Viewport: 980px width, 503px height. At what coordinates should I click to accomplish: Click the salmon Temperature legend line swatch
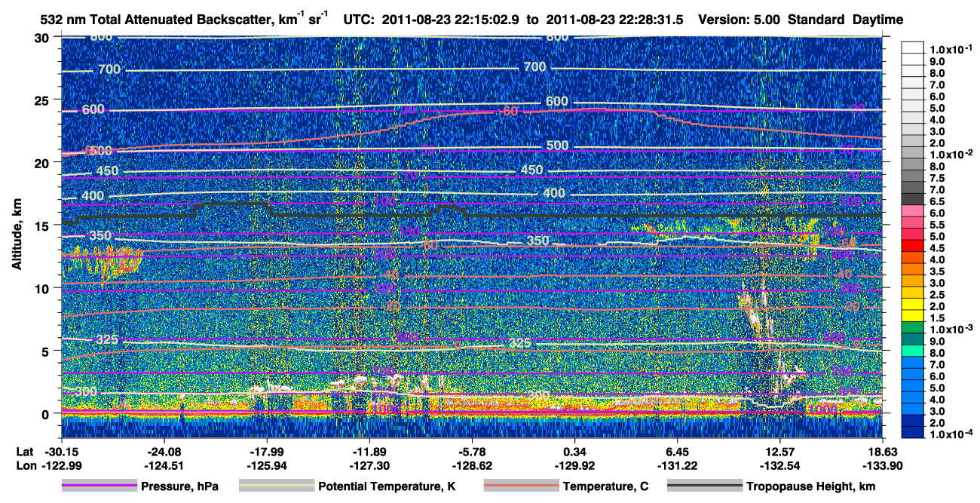pyautogui.click(x=520, y=486)
